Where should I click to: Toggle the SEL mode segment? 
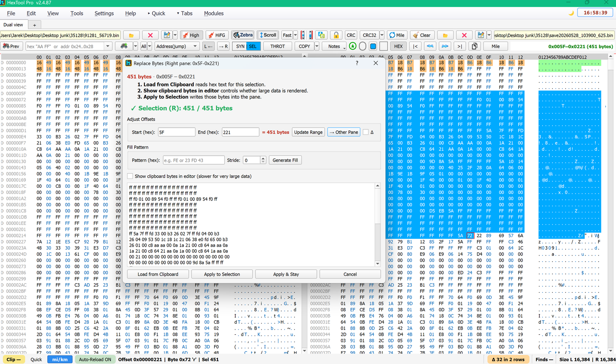pyautogui.click(x=253, y=46)
